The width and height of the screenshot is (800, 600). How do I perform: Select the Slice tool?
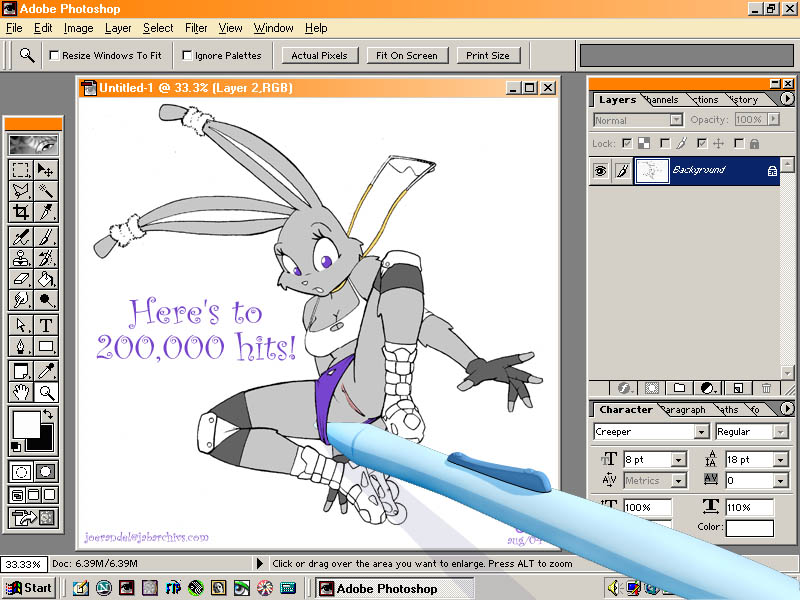(x=46, y=212)
